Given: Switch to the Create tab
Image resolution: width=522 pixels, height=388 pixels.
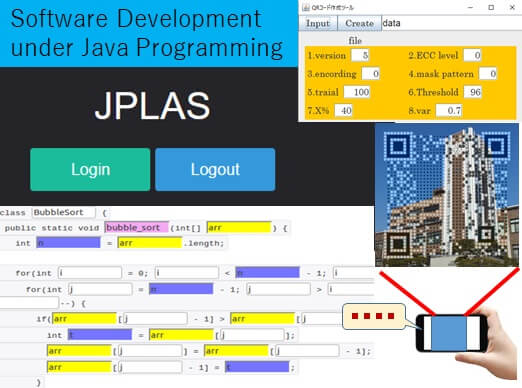Looking at the screenshot, I should 359,23.
